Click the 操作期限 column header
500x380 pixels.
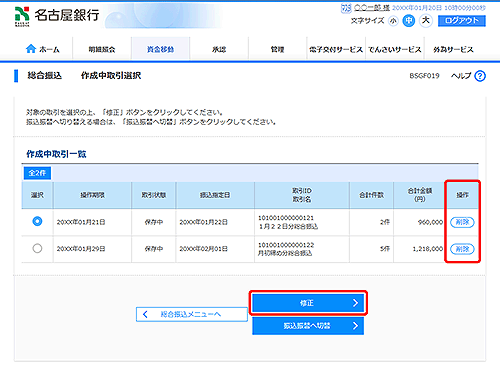[x=92, y=195]
